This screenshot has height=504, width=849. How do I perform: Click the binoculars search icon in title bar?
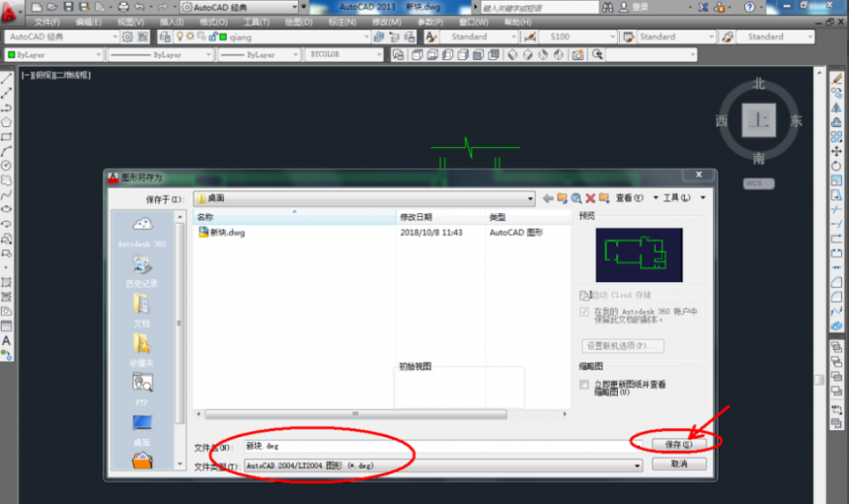click(607, 7)
